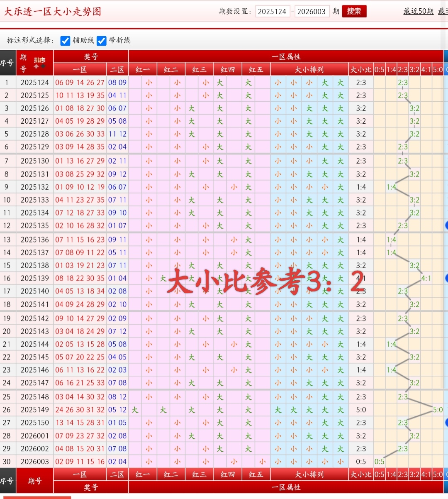Click the ascending sort arrow under 排序
This screenshot has width=448, height=499.
[37, 66]
